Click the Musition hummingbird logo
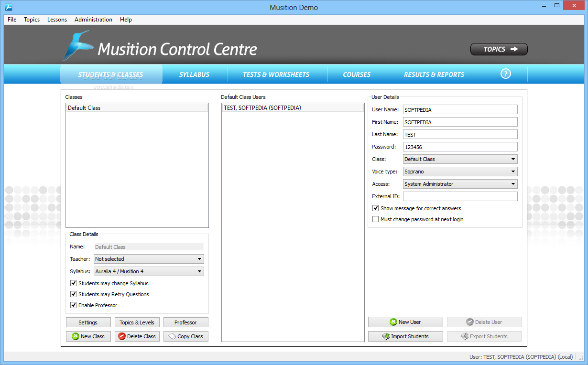Screen dimensions: 588x365 tap(77, 46)
